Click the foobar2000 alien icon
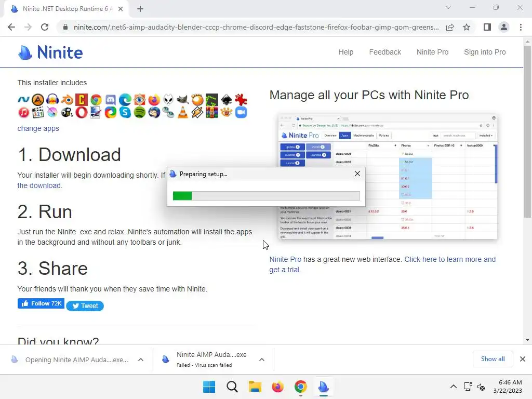Image resolution: width=532 pixels, height=399 pixels. coord(168,100)
